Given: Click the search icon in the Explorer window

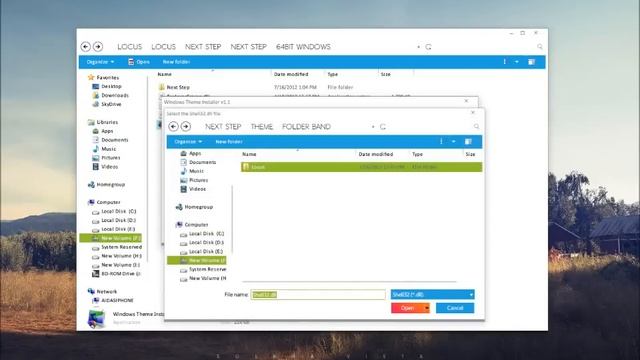Looking at the screenshot, I should pos(540,47).
